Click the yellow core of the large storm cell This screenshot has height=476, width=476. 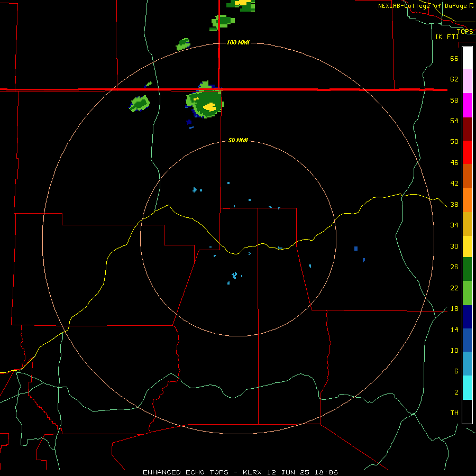[209, 107]
